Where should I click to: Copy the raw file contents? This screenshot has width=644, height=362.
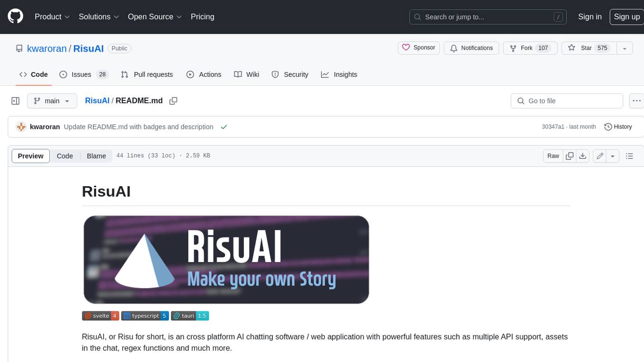(x=570, y=156)
